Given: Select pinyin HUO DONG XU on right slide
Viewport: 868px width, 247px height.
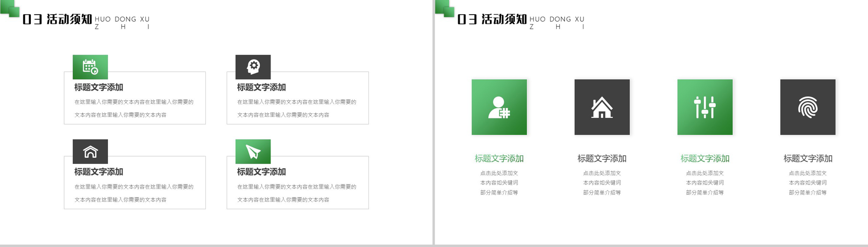Looking at the screenshot, I should click(x=557, y=19).
